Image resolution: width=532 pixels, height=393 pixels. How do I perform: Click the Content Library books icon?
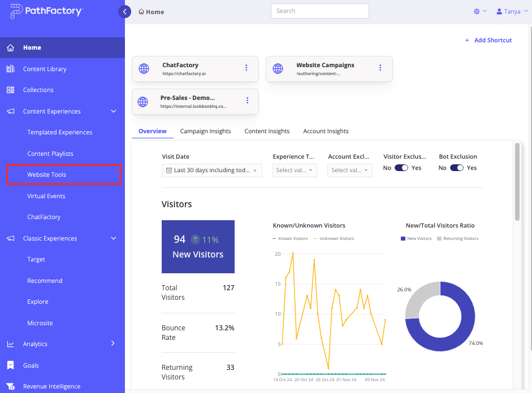tap(11, 69)
